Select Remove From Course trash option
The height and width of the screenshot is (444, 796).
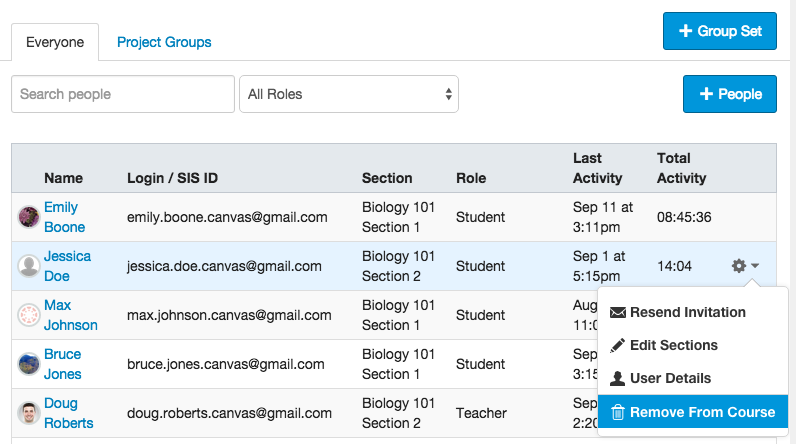[x=692, y=412]
